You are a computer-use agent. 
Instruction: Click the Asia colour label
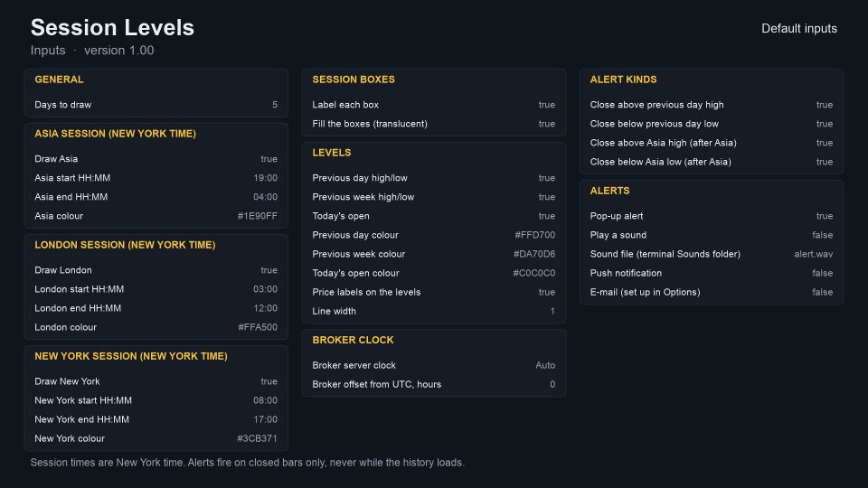click(x=59, y=216)
